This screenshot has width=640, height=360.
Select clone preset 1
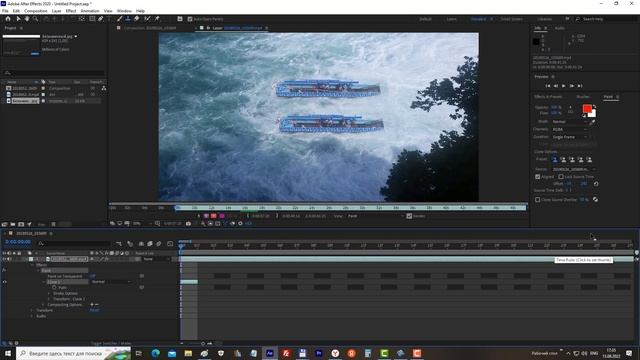[x=555, y=160]
